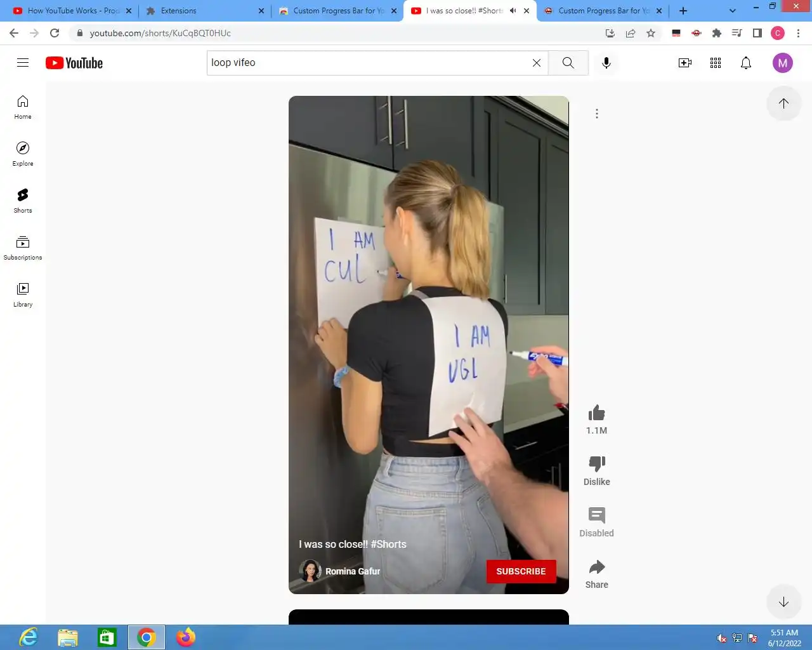Screen dimensions: 812x650
Task: Open notifications bell
Action: click(746, 63)
